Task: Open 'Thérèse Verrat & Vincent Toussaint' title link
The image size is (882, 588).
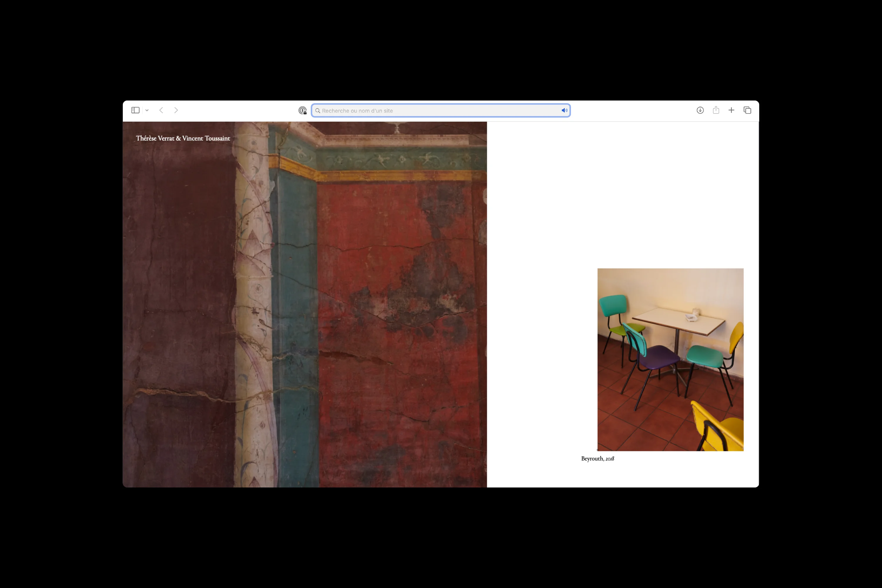Action: [183, 138]
